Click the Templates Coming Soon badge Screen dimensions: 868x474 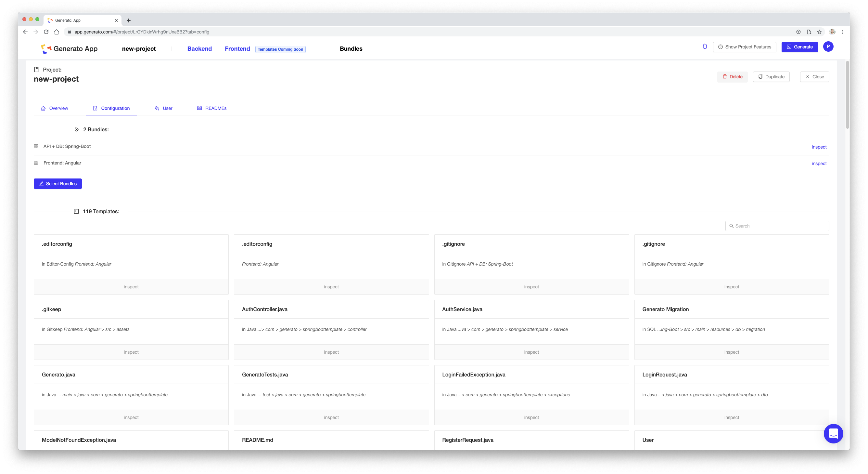click(x=280, y=49)
